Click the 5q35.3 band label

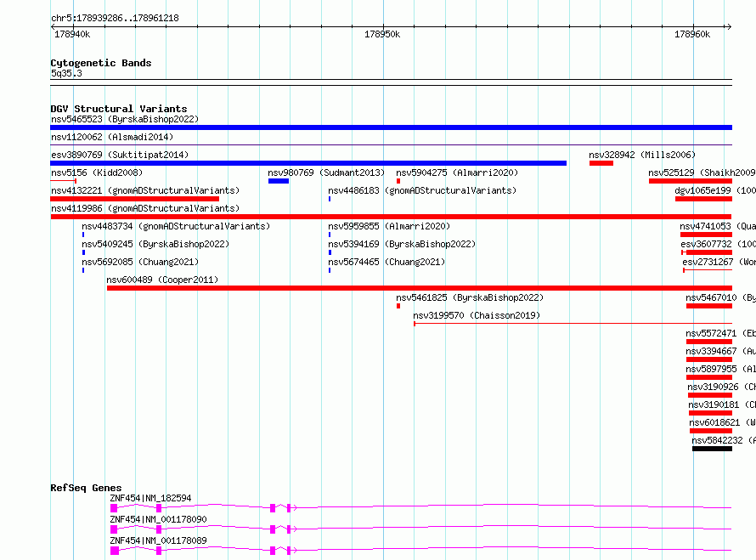coord(66,73)
